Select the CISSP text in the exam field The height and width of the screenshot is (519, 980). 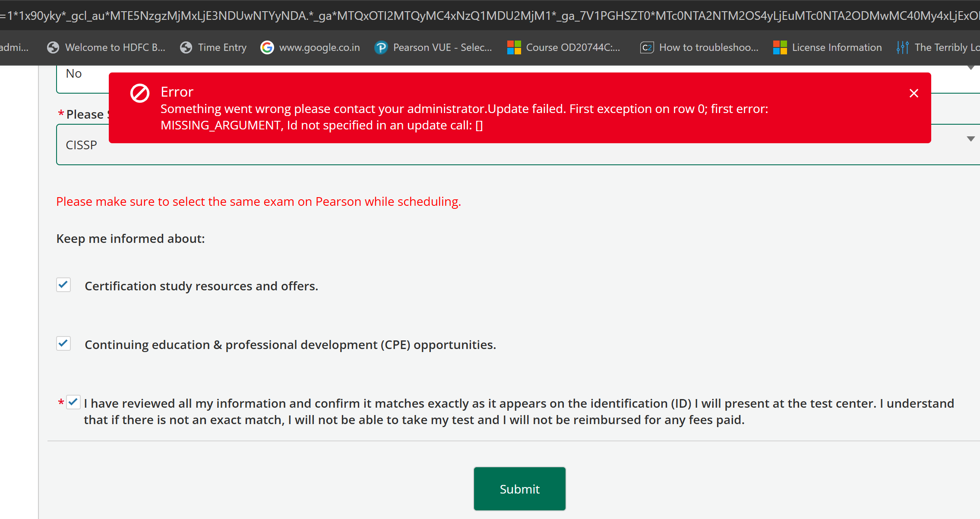coord(81,145)
